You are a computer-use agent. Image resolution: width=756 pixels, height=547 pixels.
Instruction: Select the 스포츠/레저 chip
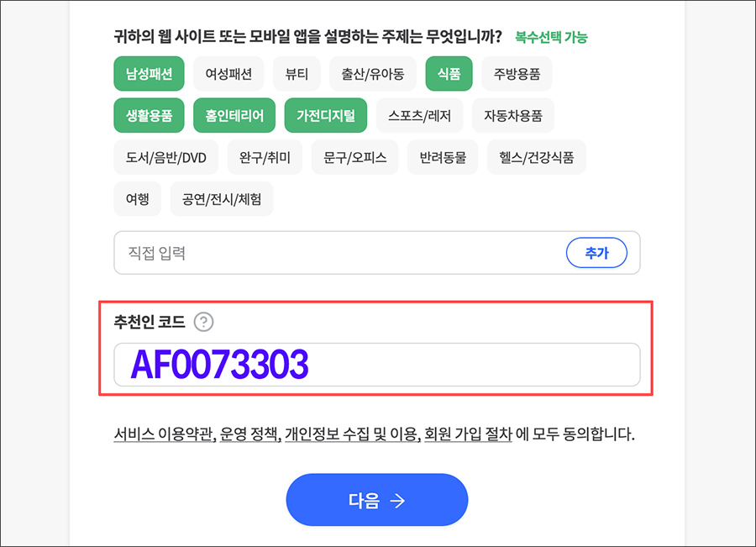coord(419,115)
